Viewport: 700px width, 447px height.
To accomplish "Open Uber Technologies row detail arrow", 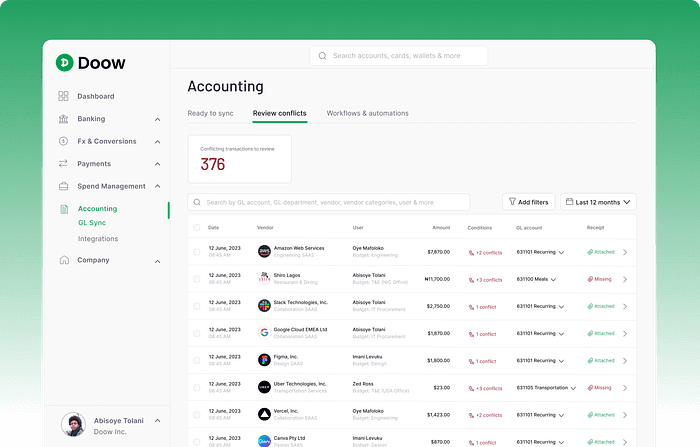I will point(625,388).
